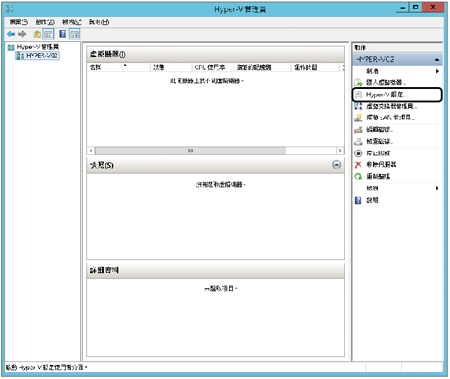This screenshot has height=379, width=450.
Task: Close the Hyper-V Manager window
Action: tap(433, 7)
